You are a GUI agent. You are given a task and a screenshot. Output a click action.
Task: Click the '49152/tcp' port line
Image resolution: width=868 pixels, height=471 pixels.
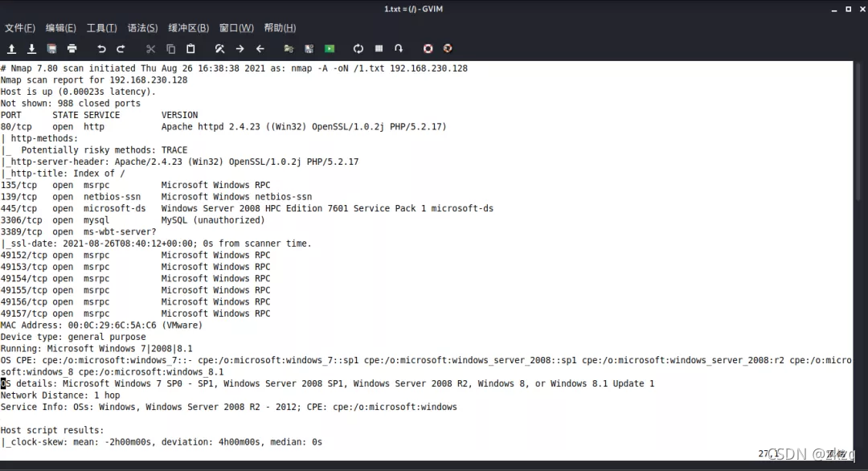[x=136, y=255]
